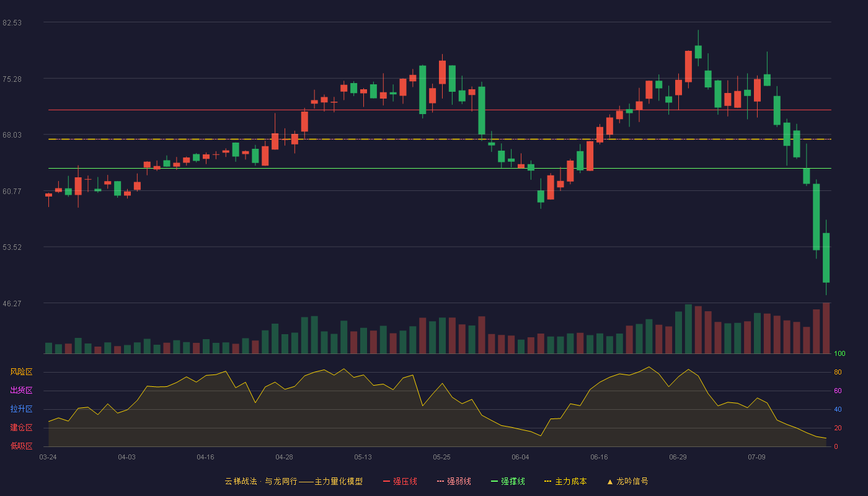Image resolution: width=868 pixels, height=496 pixels.
Task: Click the red line icon beside 强压线
Action: coord(387,482)
